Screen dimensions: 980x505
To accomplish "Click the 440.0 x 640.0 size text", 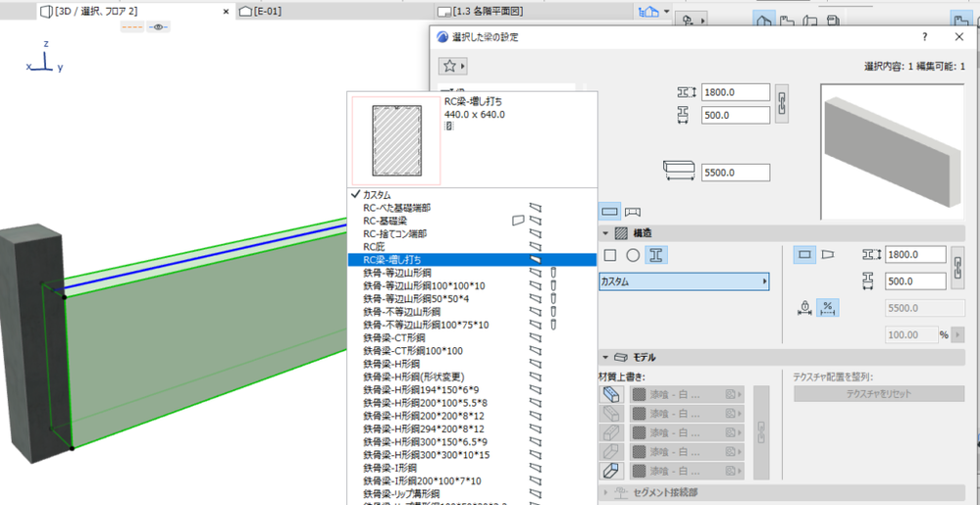I will click(475, 115).
